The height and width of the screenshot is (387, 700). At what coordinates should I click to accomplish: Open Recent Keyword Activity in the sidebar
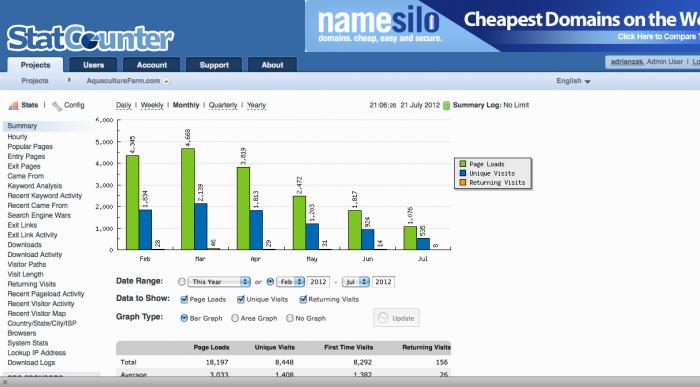45,196
